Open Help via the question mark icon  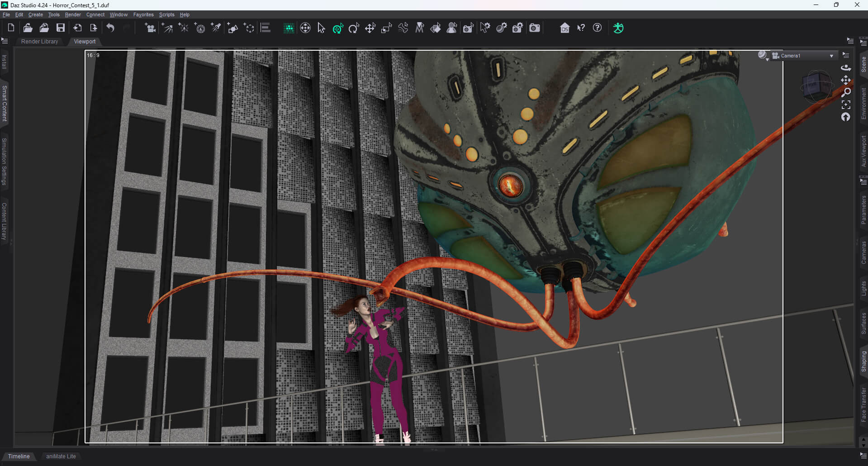(x=597, y=28)
